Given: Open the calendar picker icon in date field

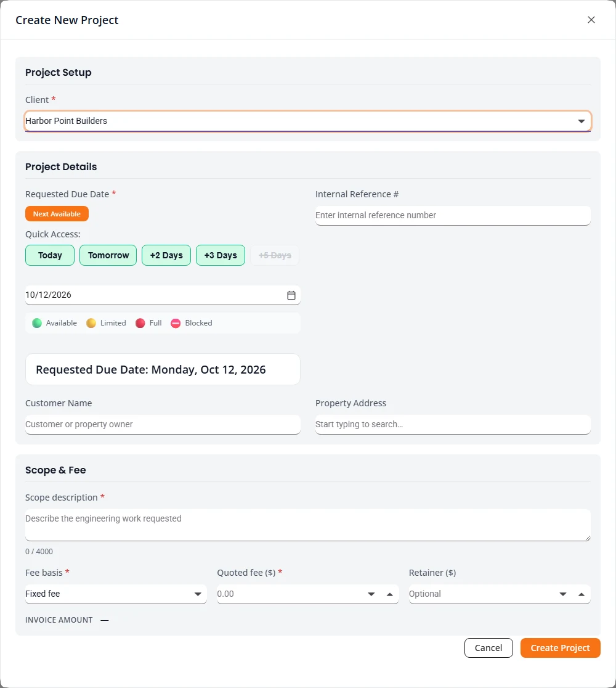Looking at the screenshot, I should pyautogui.click(x=291, y=295).
